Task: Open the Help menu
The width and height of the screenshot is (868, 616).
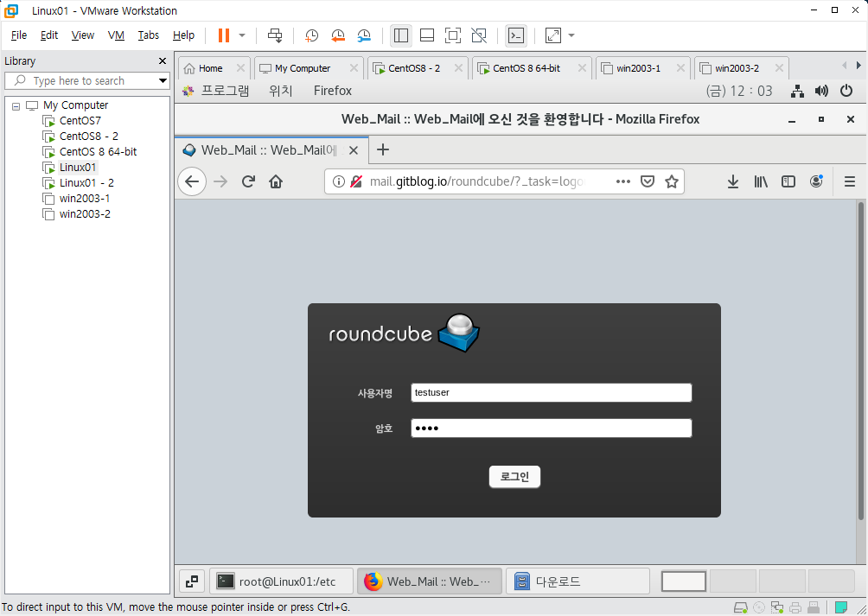Action: (183, 35)
